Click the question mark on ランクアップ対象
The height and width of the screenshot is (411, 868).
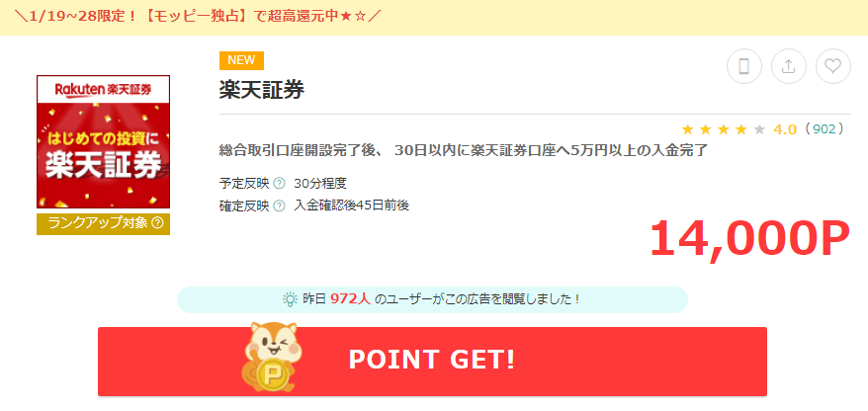[x=157, y=223]
